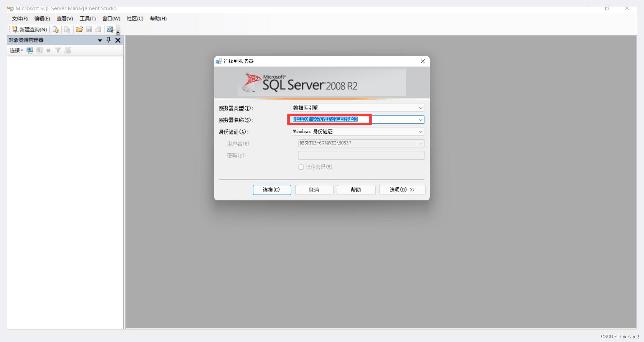
Task: Expand the 服务器类型 dropdown
Action: pyautogui.click(x=420, y=108)
